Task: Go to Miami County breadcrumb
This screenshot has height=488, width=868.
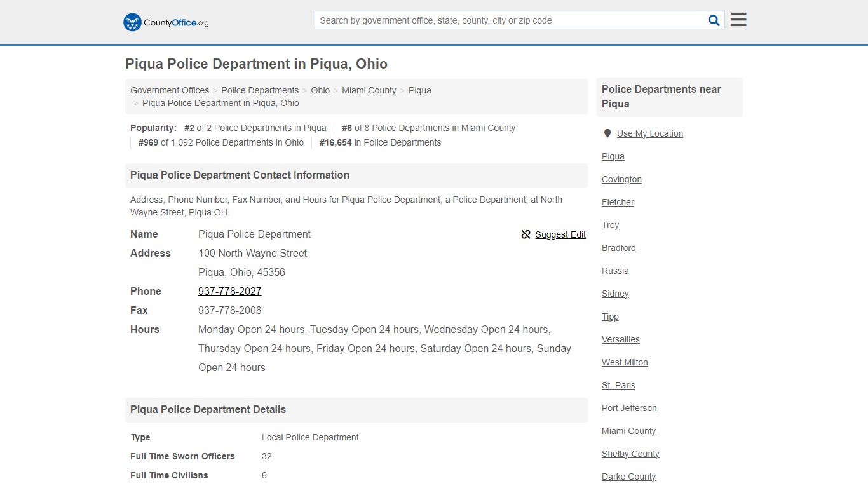Action: pos(369,90)
